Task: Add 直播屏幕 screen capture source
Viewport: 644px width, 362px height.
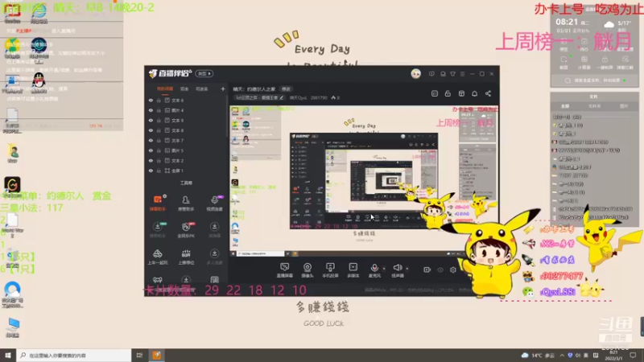Action: [x=285, y=270]
